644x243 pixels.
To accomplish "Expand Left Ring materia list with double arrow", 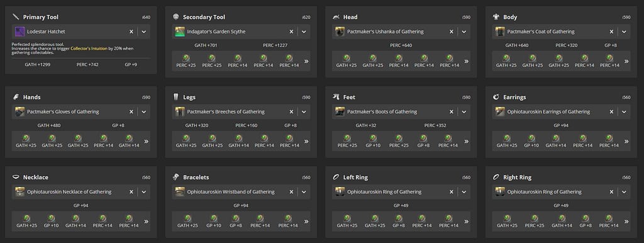I will tap(466, 222).
